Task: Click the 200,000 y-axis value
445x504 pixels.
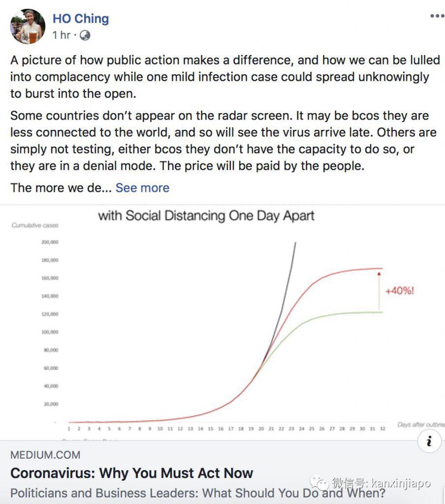Action: [x=49, y=242]
